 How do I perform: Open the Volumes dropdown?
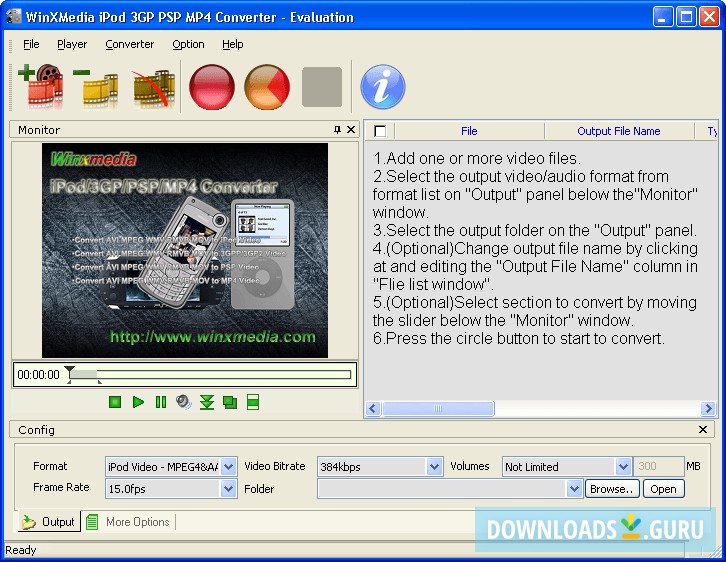point(623,466)
